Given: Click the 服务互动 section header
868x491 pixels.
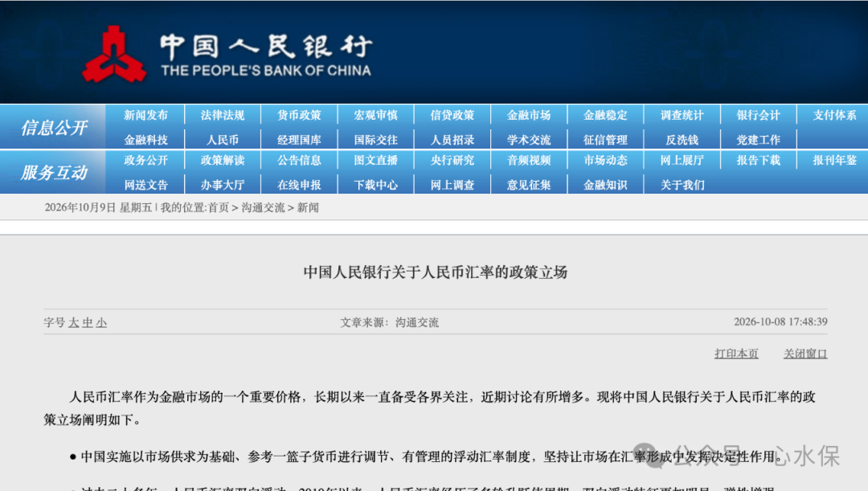Looking at the screenshot, I should 54,173.
